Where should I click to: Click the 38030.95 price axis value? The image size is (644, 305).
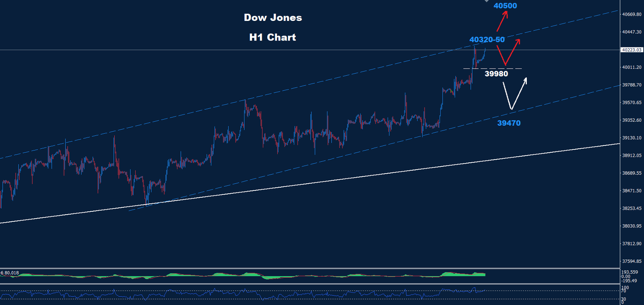pyautogui.click(x=632, y=226)
